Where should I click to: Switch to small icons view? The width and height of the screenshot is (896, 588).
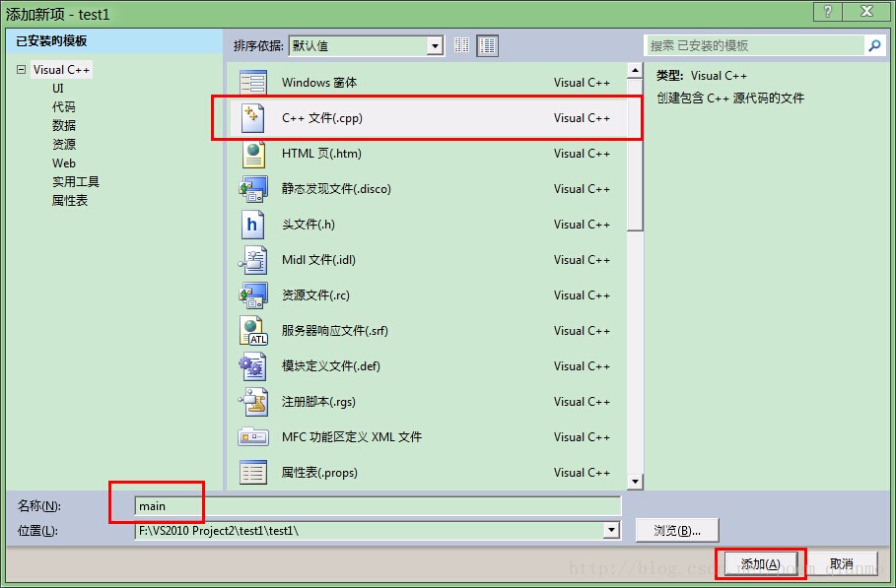coord(462,45)
